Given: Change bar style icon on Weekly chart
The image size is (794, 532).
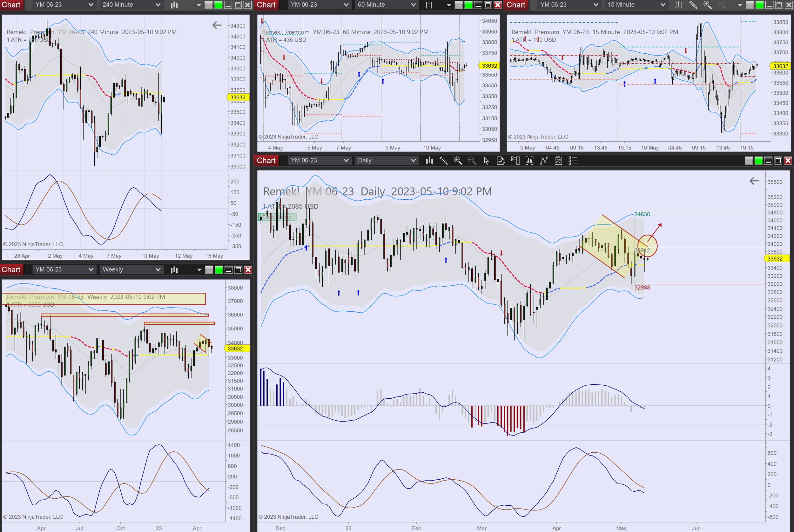Looking at the screenshot, I should (174, 270).
